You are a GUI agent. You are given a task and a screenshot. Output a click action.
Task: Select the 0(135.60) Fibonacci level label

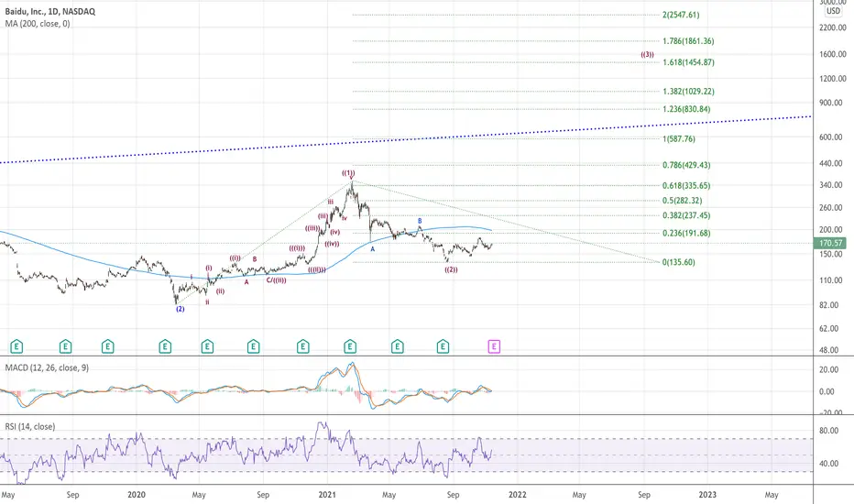[x=679, y=262]
